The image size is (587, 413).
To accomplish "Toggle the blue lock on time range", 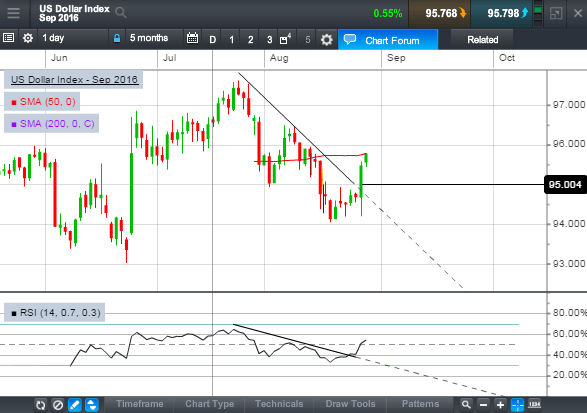I will (117, 38).
